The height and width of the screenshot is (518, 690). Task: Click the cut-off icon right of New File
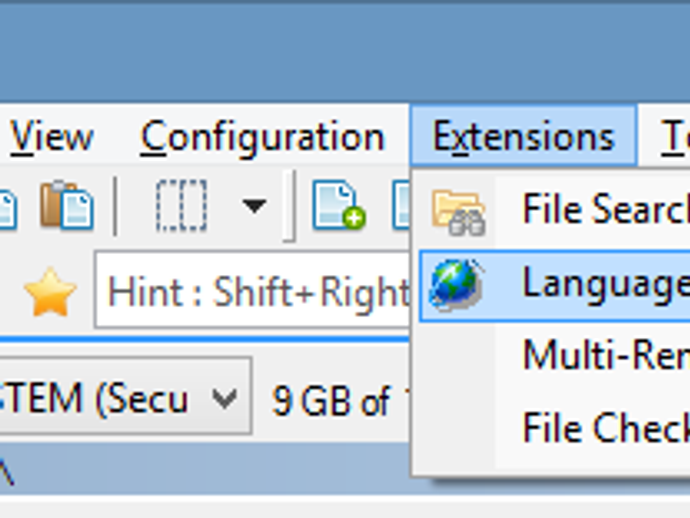pos(401,205)
